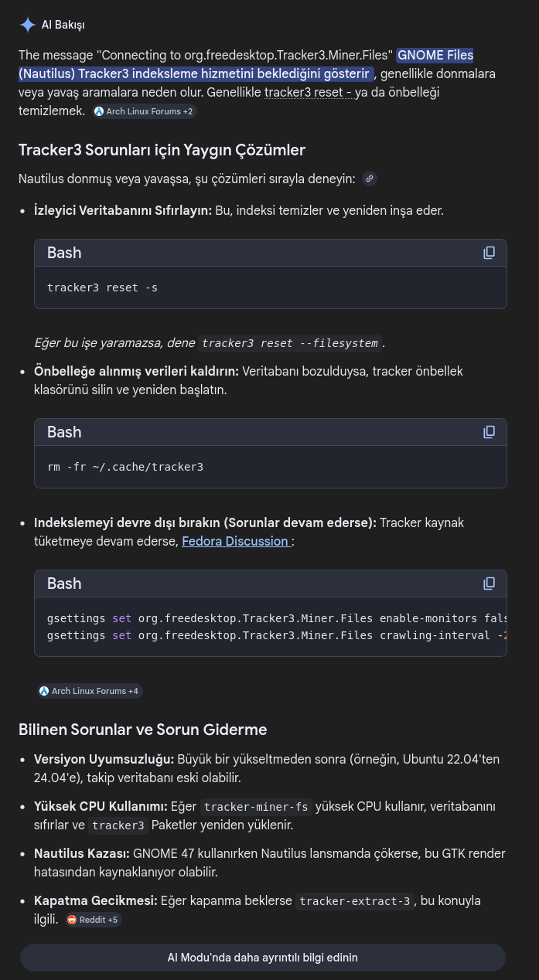Click inside the tracker3 reset -s code
This screenshot has width=539, height=980.
102,288
